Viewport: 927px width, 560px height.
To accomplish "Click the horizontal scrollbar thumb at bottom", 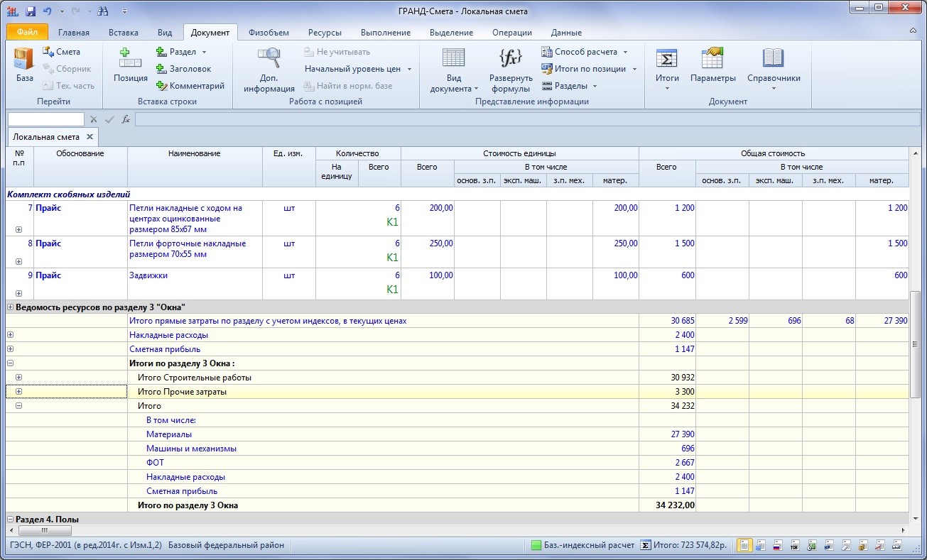I will pos(44,530).
